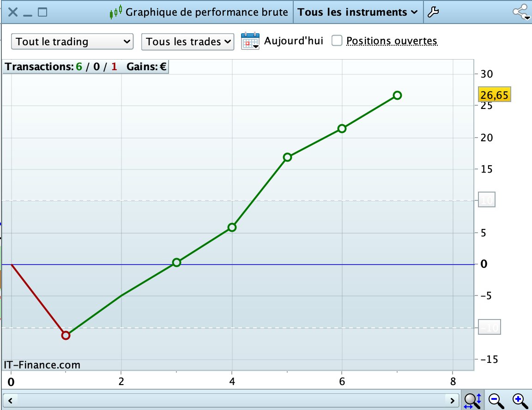
Task: Close the performance chart window
Action: pyautogui.click(x=12, y=12)
